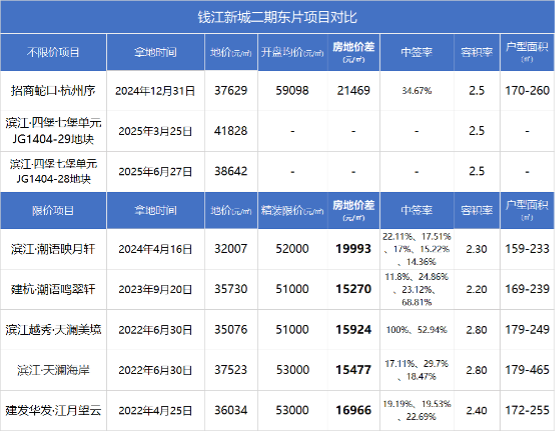Click unit area 159-233
This screenshot has height=432, width=556.
point(527,249)
